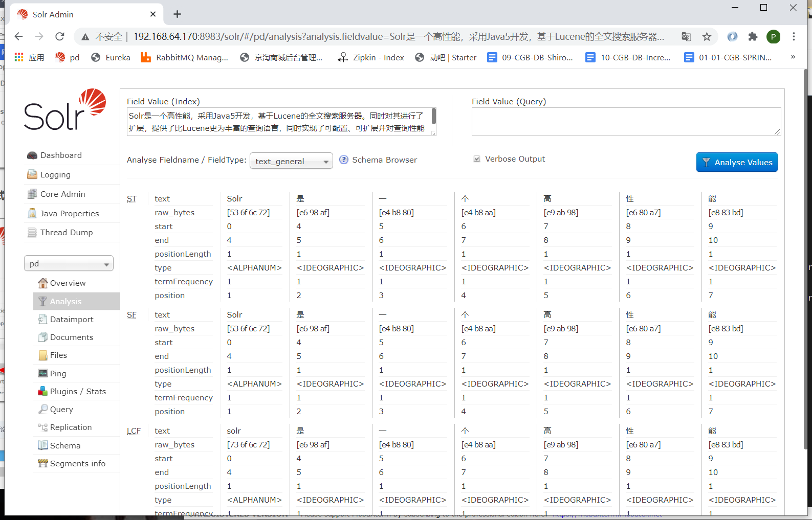The height and width of the screenshot is (520, 812).
Task: Click the Plugins / Stats icon
Action: click(43, 392)
